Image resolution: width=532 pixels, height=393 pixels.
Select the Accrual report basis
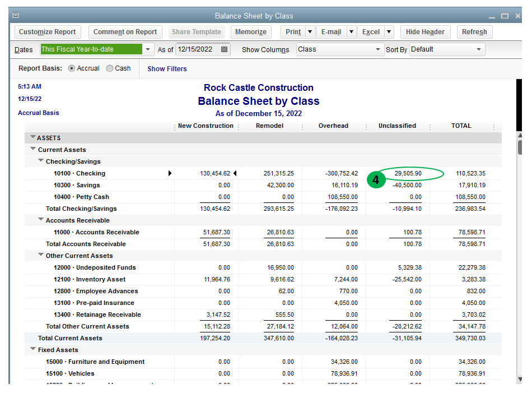click(x=71, y=68)
